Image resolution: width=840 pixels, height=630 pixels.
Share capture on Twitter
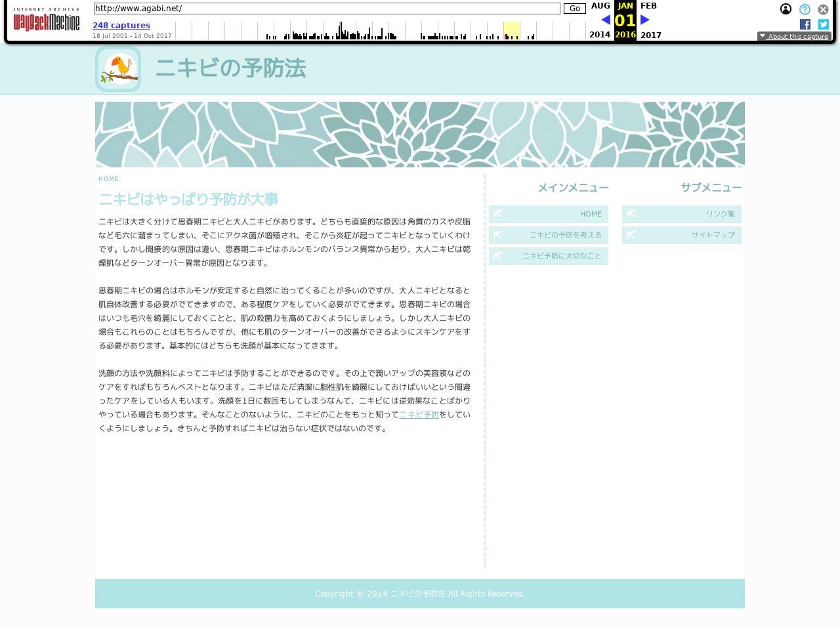click(823, 24)
